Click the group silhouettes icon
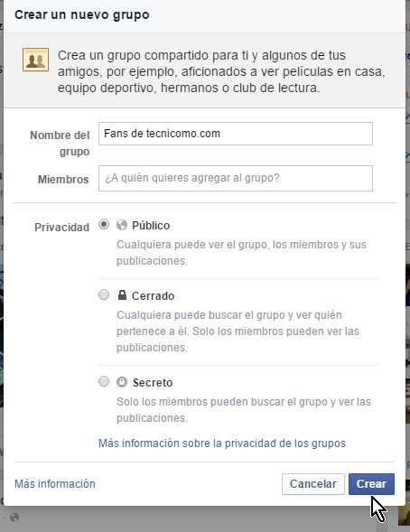Viewport: 410px width, 532px height. (35, 60)
